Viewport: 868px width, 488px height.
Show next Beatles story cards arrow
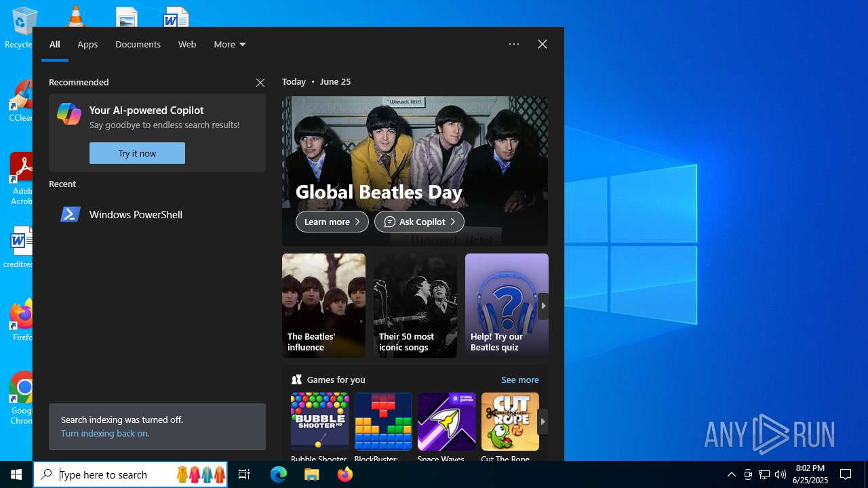click(x=543, y=306)
